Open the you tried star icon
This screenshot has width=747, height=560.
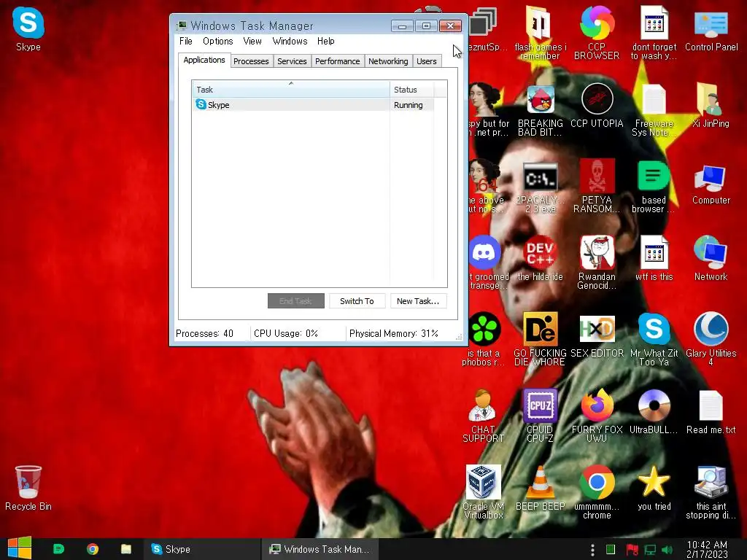[654, 489]
